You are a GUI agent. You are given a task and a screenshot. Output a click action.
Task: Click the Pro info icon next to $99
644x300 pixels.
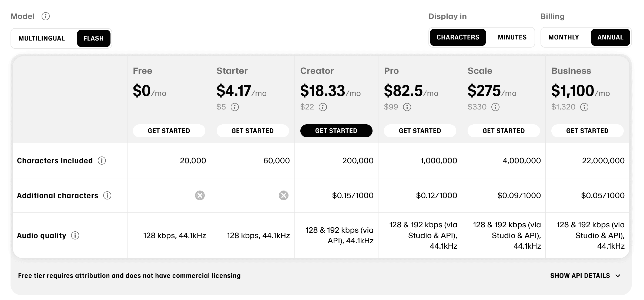[407, 107]
